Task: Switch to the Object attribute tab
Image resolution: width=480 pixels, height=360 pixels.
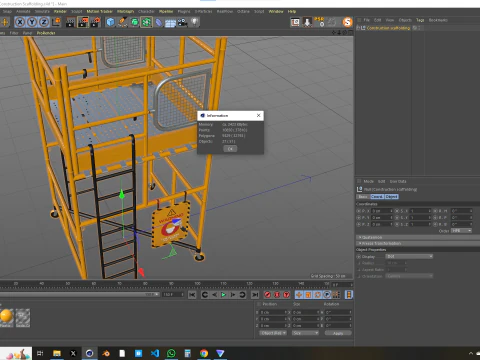Action: (x=392, y=197)
